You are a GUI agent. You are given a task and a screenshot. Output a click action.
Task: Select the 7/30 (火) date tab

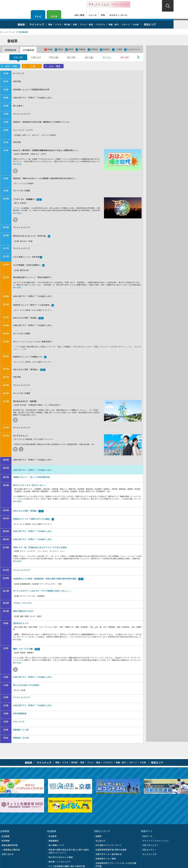coord(36,58)
